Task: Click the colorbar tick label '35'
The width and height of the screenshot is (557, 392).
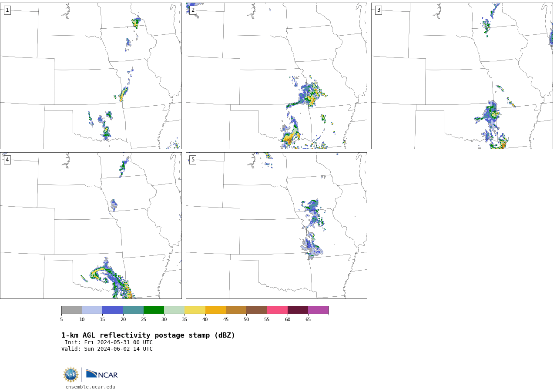Action: point(185,319)
